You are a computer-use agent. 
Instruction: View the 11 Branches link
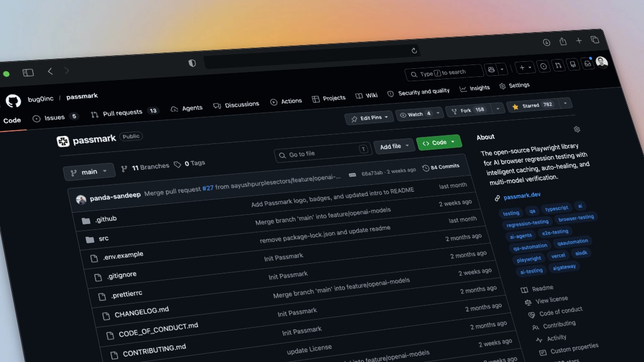pos(145,167)
